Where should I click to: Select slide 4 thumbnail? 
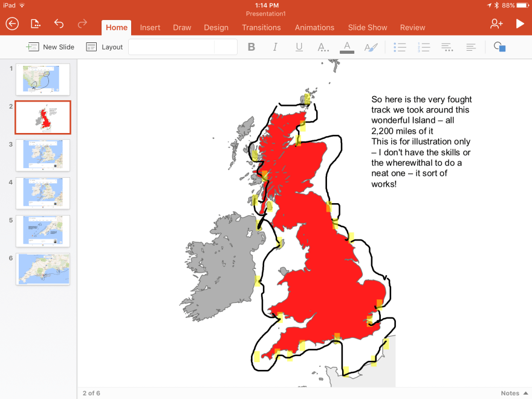42,193
